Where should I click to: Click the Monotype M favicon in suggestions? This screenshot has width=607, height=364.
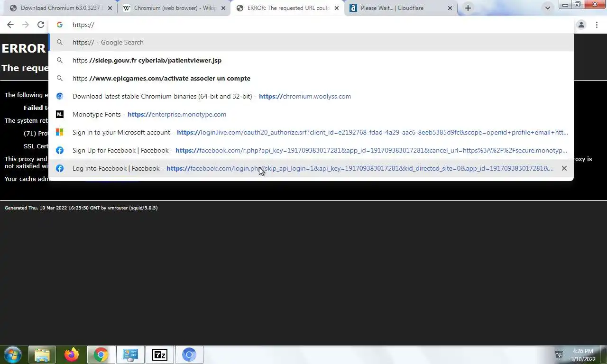(60, 114)
